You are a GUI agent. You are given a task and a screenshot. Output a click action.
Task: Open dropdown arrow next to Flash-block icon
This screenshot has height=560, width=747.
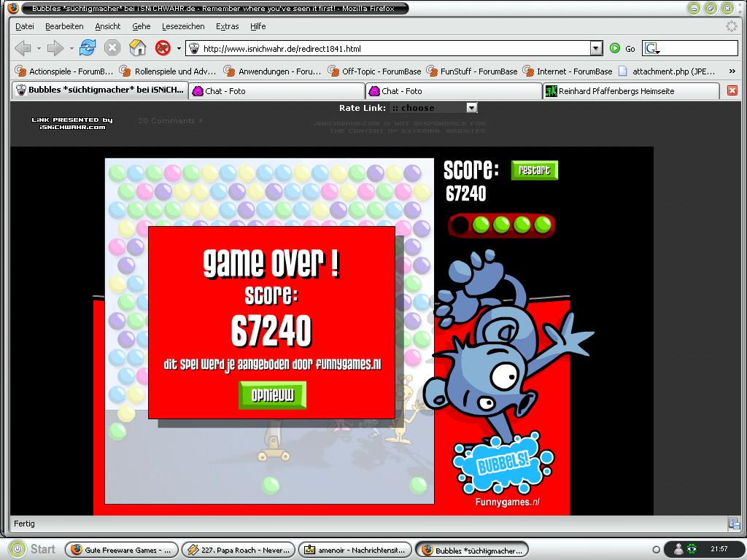pyautogui.click(x=179, y=48)
